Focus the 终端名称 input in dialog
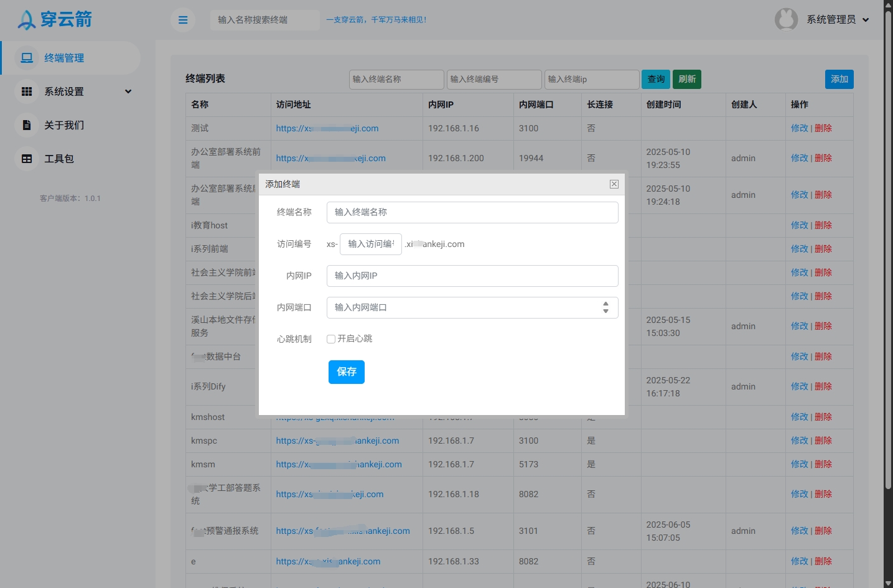Image resolution: width=893 pixels, height=588 pixels. pos(472,212)
